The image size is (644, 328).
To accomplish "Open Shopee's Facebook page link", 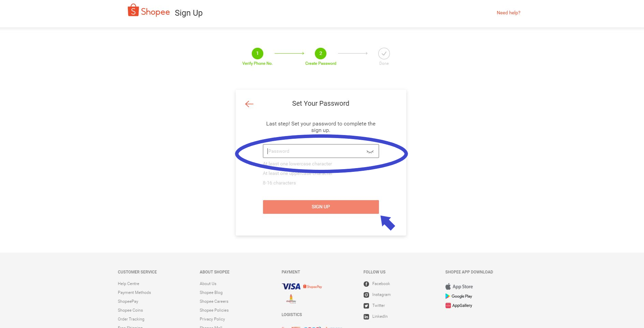I will [x=377, y=284].
